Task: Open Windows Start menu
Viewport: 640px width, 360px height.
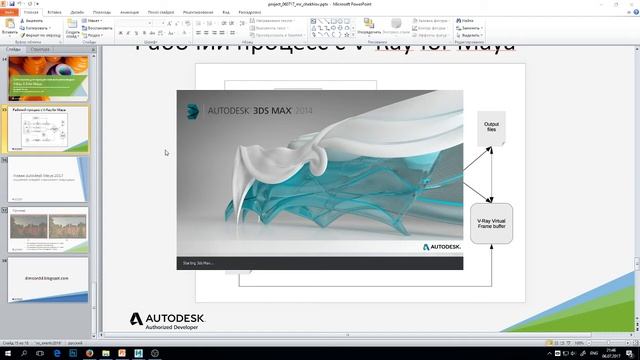Action: tap(7, 353)
